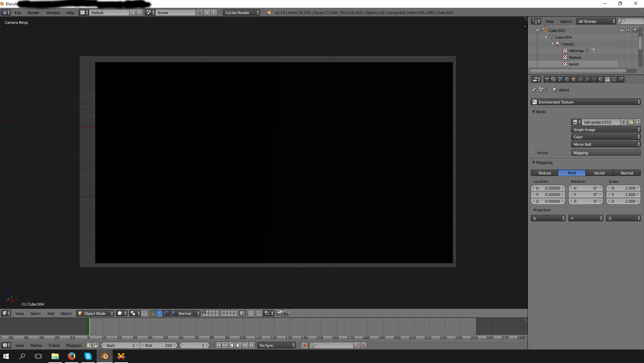Select the translate manipulator arrow icon
644x363 pixels.
click(x=159, y=313)
